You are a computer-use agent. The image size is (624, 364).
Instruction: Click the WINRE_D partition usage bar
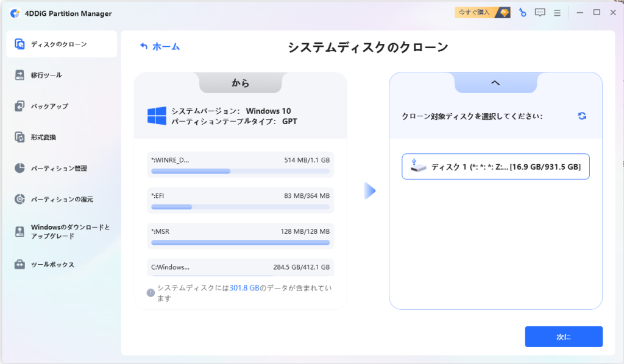click(x=240, y=171)
